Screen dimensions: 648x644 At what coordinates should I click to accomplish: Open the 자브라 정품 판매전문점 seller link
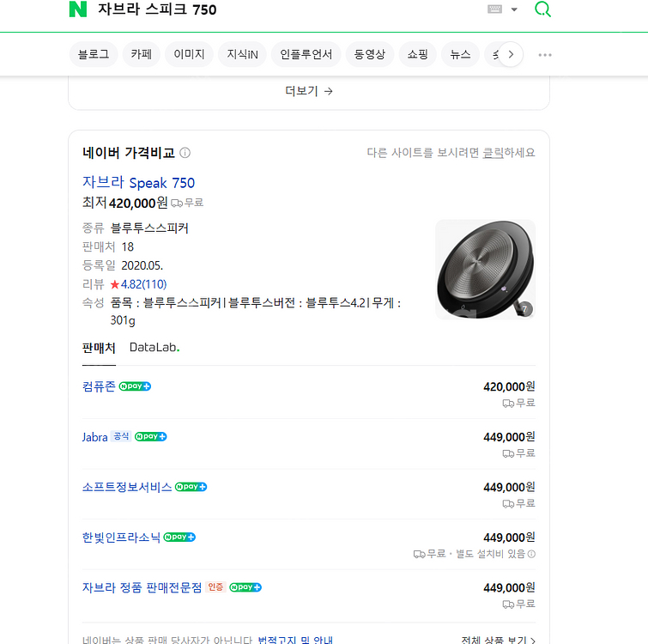(x=142, y=588)
